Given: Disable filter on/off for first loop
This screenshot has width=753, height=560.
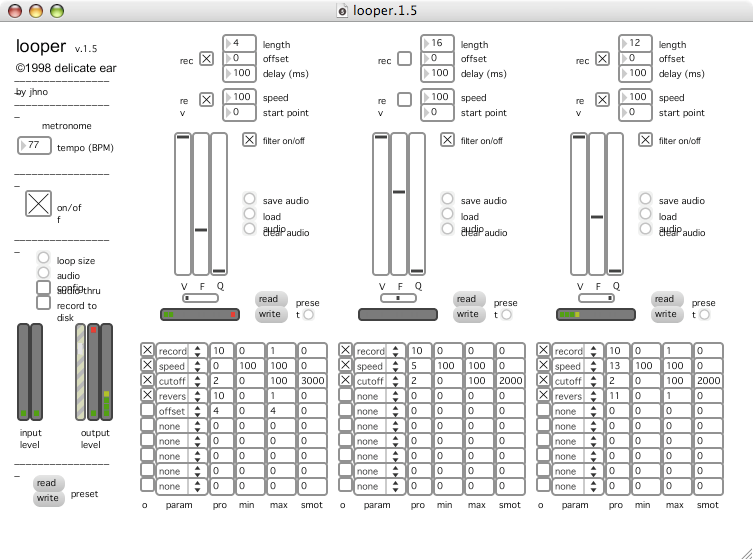Looking at the screenshot, I should click(x=249, y=140).
